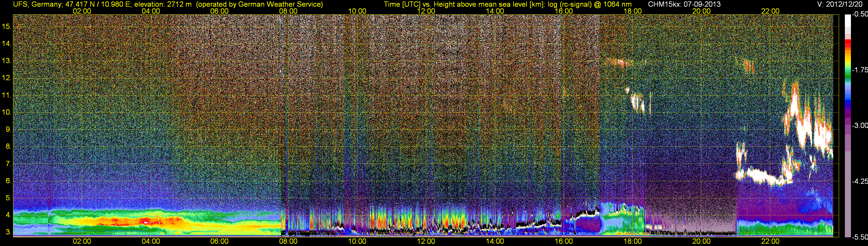Click the '08:00' label on the lower time axis
868x246 pixels.
288,241
